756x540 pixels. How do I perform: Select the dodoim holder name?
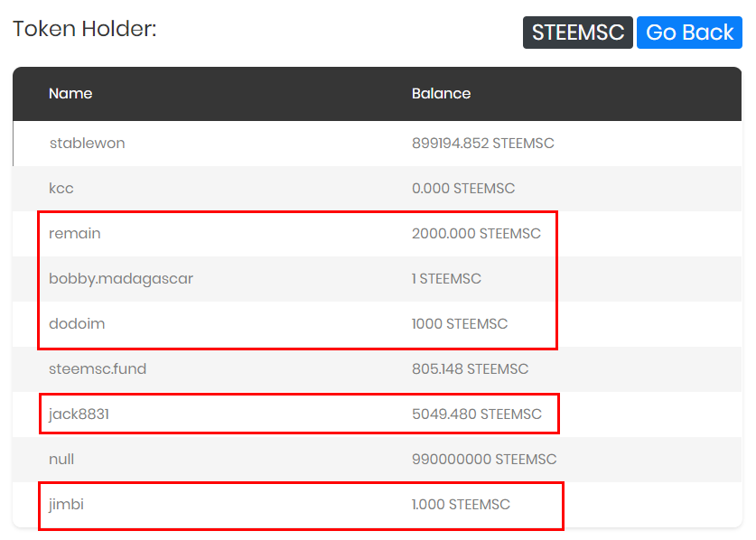(77, 323)
